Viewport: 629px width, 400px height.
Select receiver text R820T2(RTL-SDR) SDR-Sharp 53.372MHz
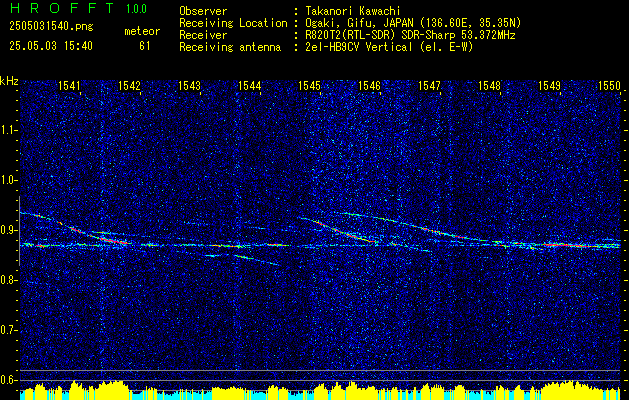click(x=410, y=35)
